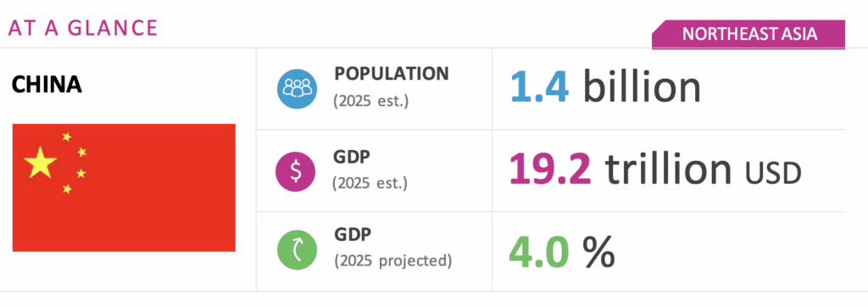The width and height of the screenshot is (868, 307).
Task: Click the USD currency label
Action: pos(773,175)
